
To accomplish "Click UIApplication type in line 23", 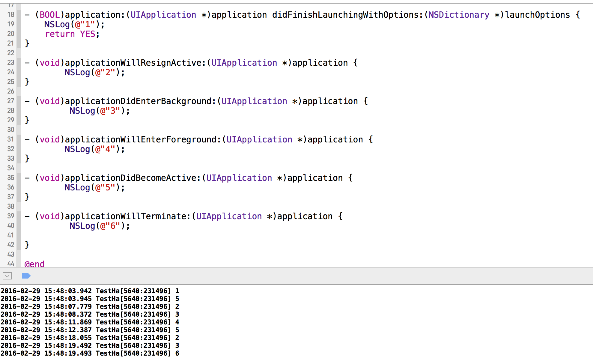I will pyautogui.click(x=244, y=63).
